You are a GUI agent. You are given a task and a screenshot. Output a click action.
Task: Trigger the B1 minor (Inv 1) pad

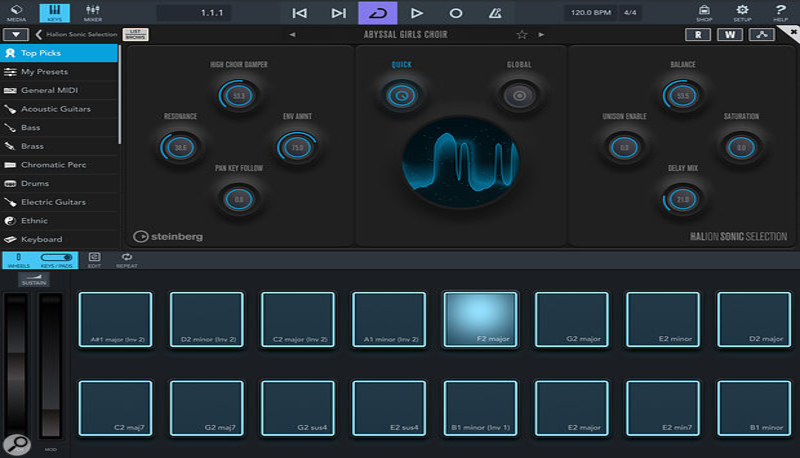[x=480, y=408]
